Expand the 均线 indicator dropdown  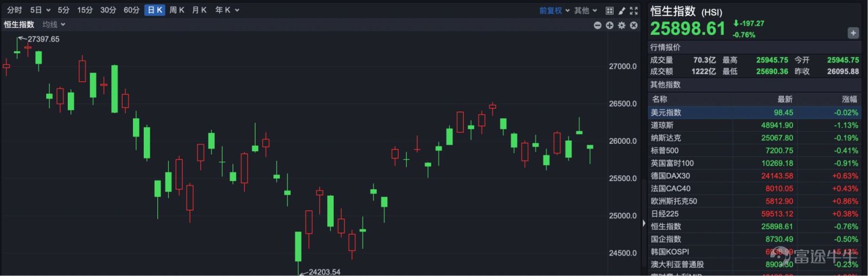tap(54, 24)
